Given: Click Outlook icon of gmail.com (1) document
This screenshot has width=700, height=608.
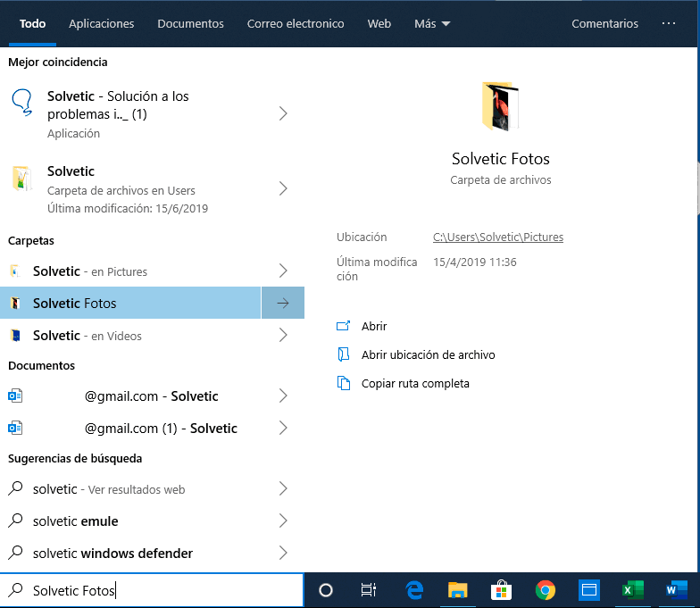Looking at the screenshot, I should pos(15,429).
